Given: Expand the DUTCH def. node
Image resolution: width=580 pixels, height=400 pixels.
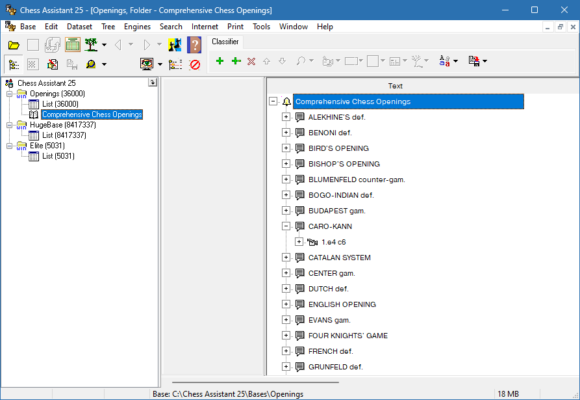Looking at the screenshot, I should click(286, 289).
